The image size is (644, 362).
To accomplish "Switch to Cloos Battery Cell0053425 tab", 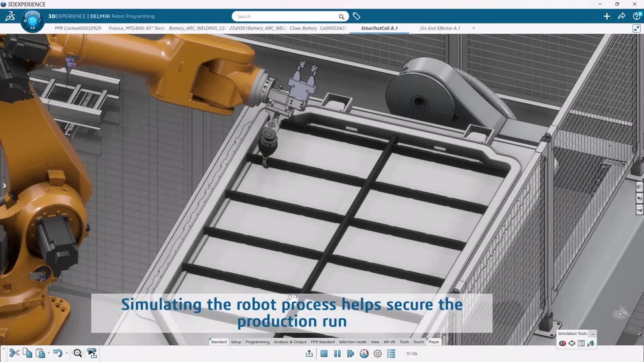I will coord(318,28).
